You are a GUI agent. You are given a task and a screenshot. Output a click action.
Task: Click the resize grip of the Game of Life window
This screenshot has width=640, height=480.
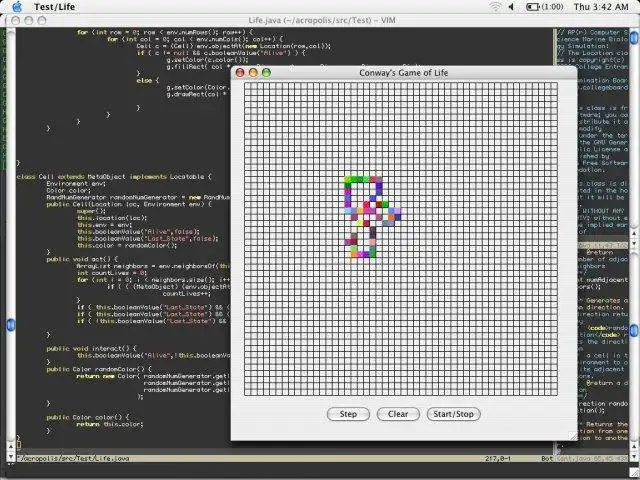pos(573,436)
